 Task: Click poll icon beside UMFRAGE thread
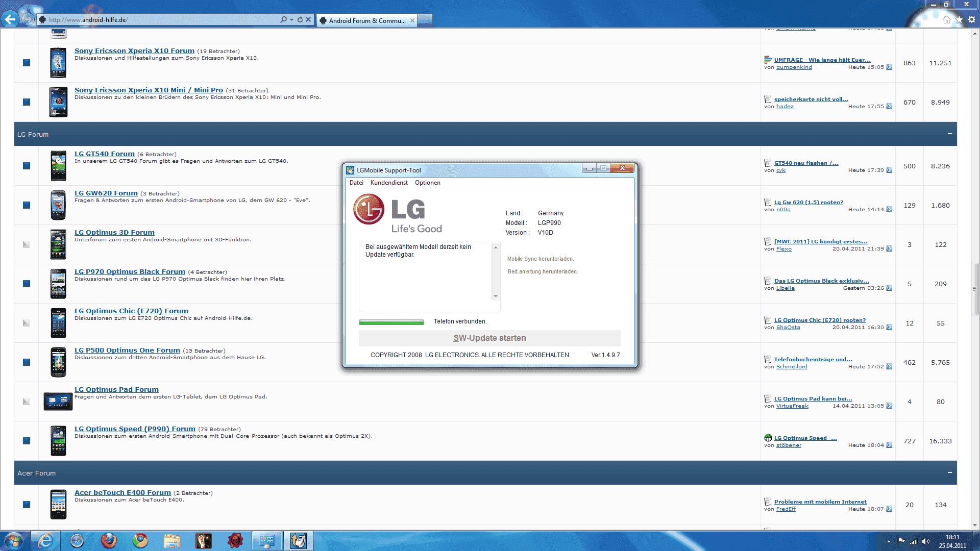(768, 60)
